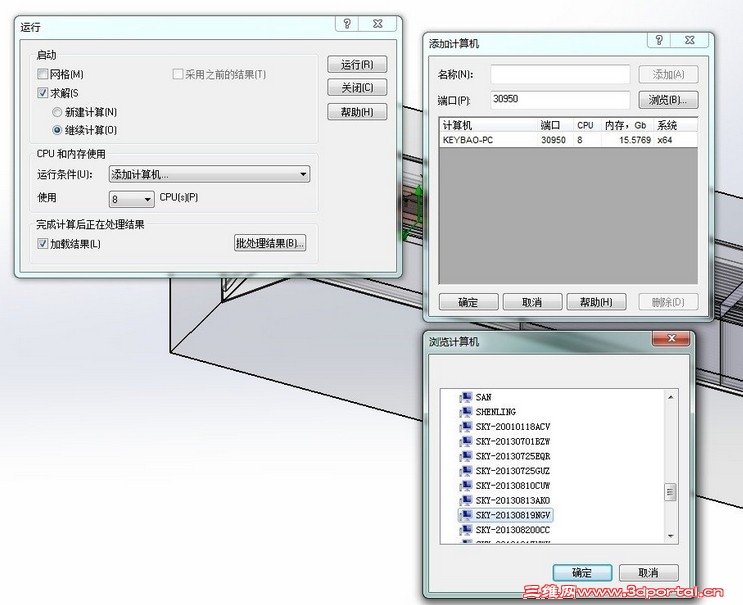Click help question mark in 添加计算机 dialog
This screenshot has height=605, width=743.
pos(659,40)
